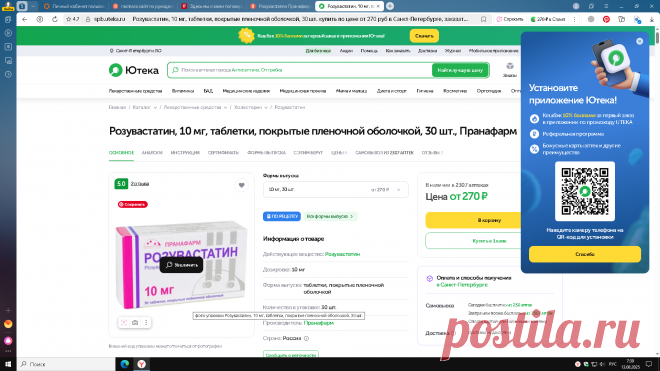Image resolution: width=660 pixels, height=371 pixels.
Task: Open Пранафарм manufacturer link
Action: 319,323
